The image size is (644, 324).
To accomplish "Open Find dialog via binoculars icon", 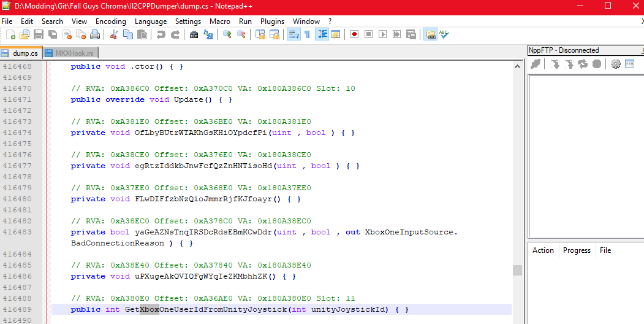I will [x=194, y=35].
